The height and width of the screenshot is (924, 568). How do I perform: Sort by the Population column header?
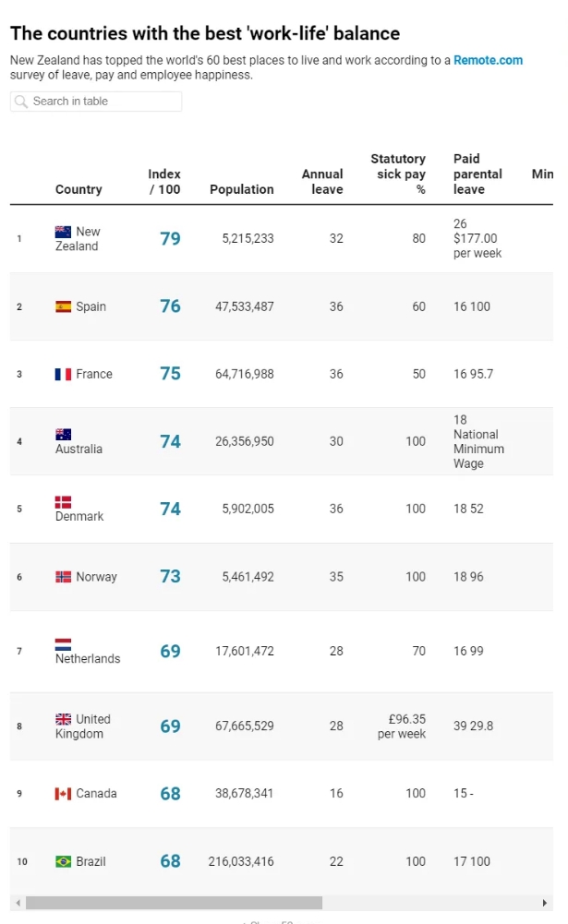(242, 189)
